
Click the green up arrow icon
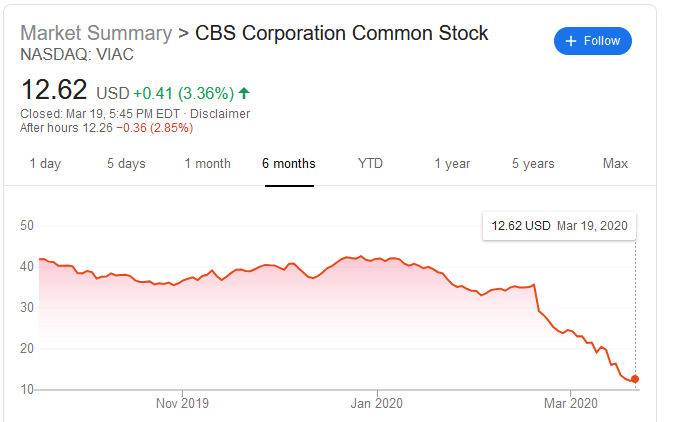pyautogui.click(x=244, y=93)
